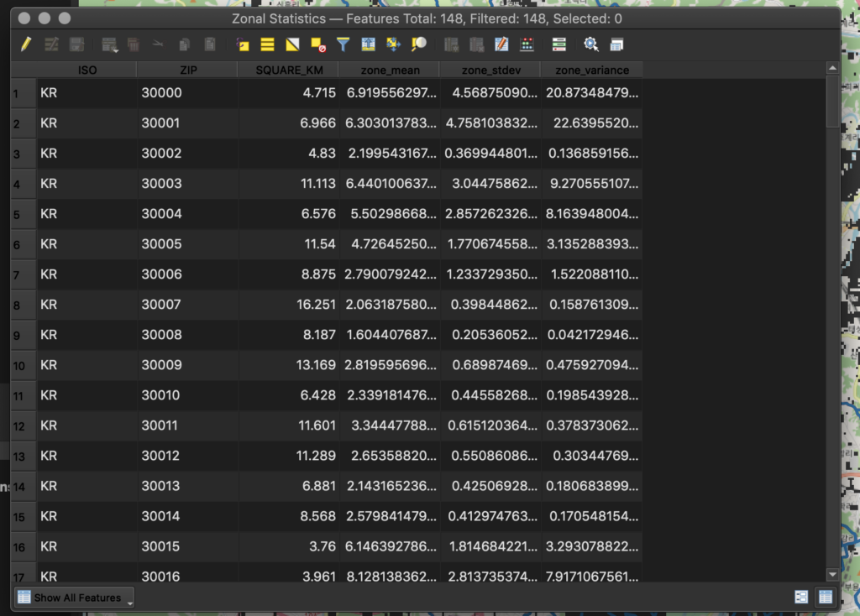Move selected rows to top
The height and width of the screenshot is (616, 860).
tap(368, 44)
